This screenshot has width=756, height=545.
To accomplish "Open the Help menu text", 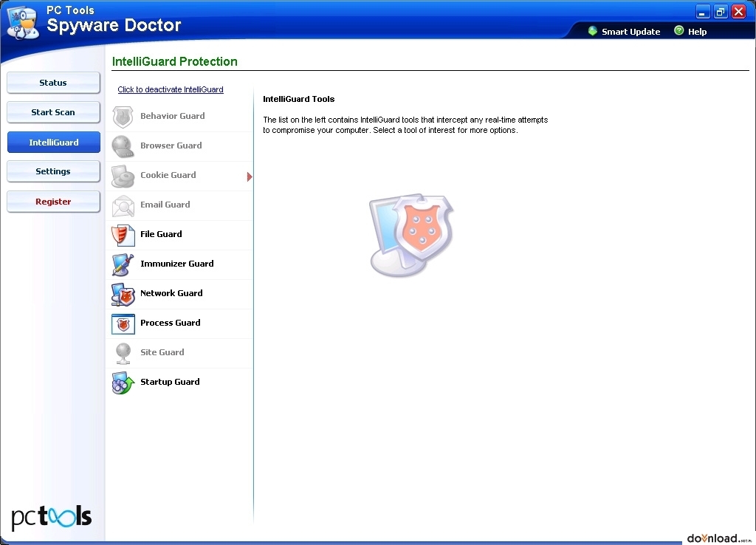I will pos(697,31).
